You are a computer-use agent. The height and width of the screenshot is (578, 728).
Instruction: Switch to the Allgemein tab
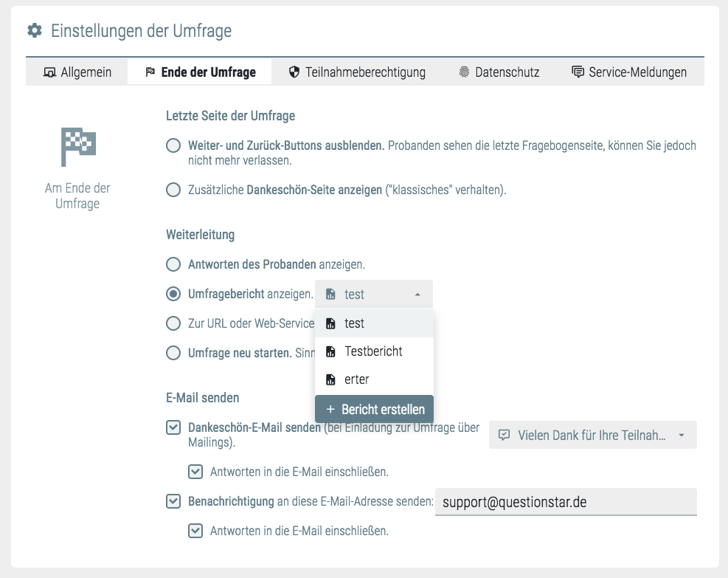[77, 72]
